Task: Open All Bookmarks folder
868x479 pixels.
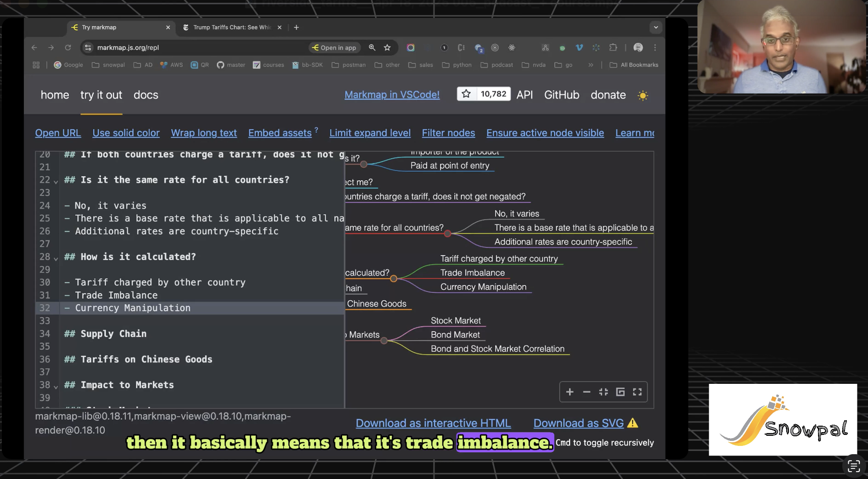Action: [634, 65]
